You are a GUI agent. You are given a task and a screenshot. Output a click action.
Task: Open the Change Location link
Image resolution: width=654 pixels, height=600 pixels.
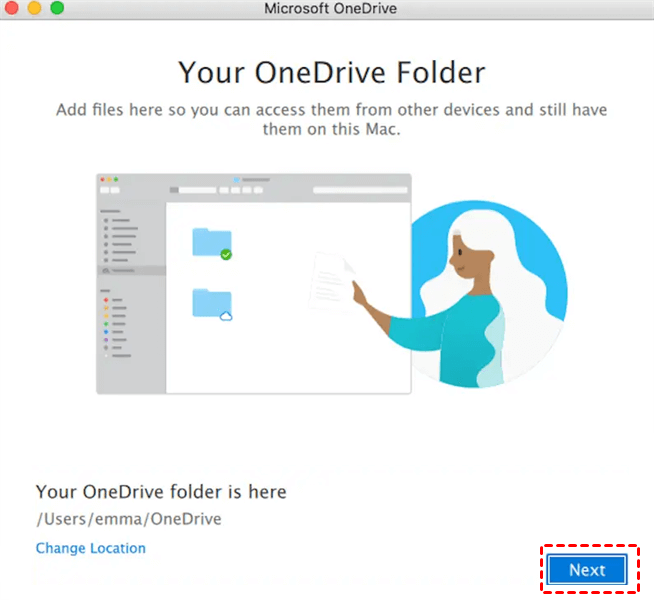pyautogui.click(x=91, y=548)
